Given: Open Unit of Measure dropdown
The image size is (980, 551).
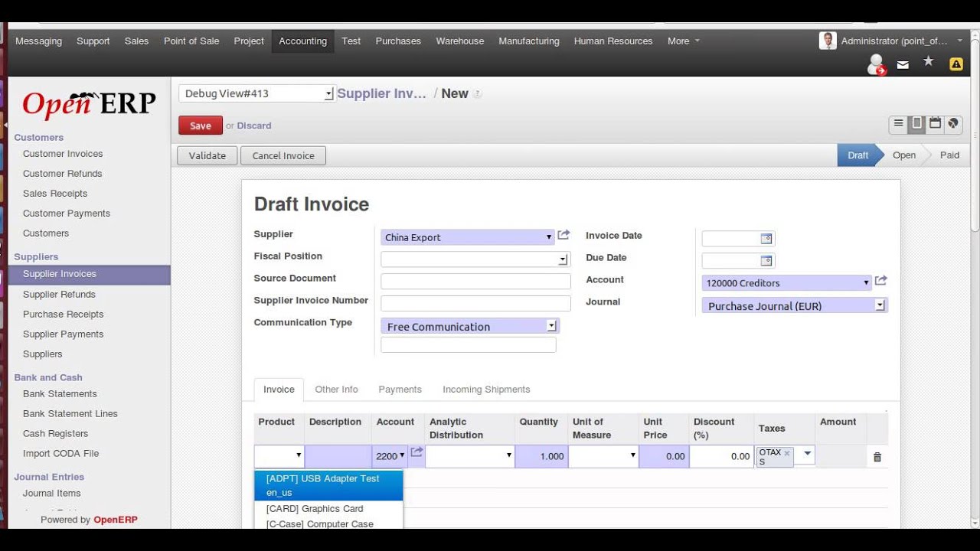Looking at the screenshot, I should 632,456.
